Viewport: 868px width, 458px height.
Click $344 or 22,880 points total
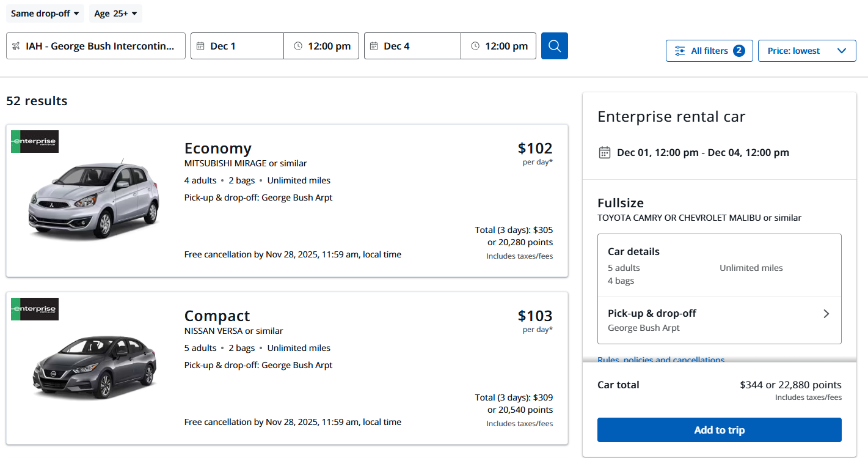pos(790,385)
